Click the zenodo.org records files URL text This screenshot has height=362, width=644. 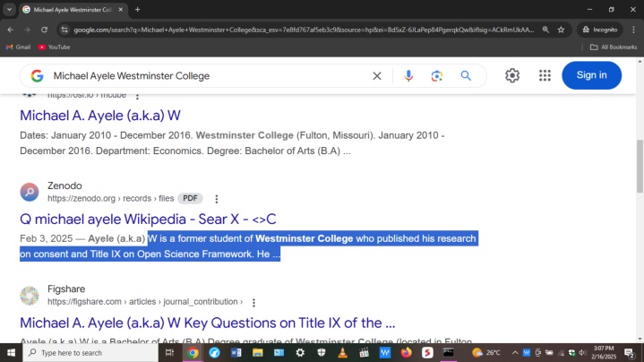click(x=110, y=198)
